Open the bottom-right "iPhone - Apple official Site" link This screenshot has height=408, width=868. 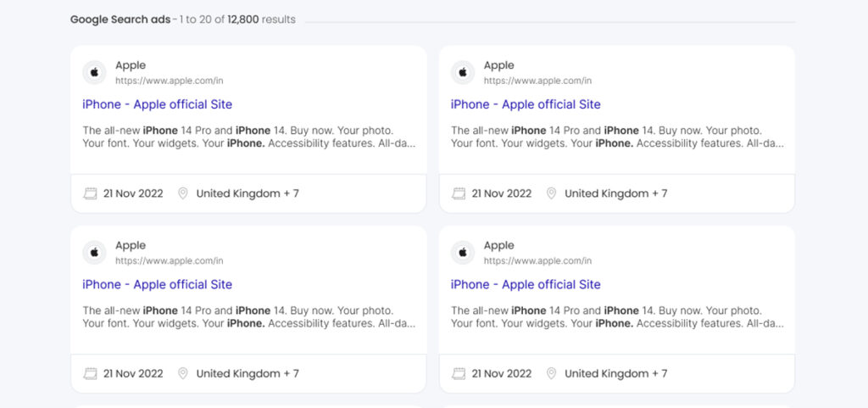(x=526, y=284)
